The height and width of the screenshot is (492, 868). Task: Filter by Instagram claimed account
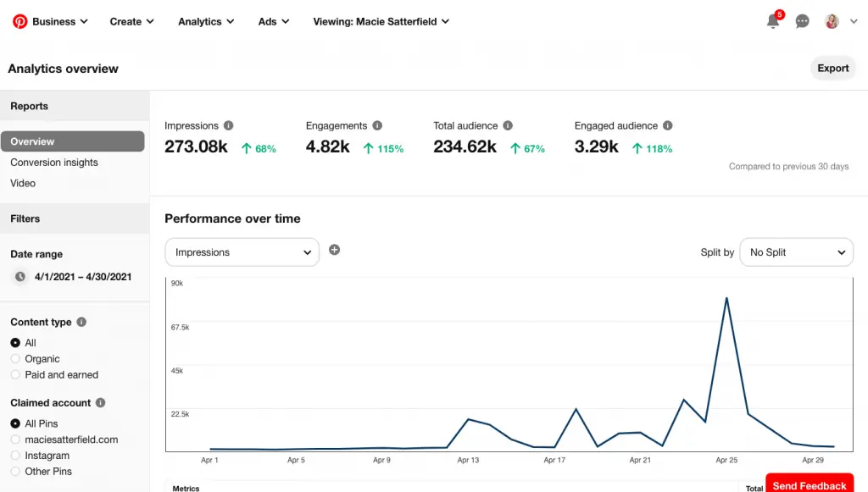click(15, 456)
